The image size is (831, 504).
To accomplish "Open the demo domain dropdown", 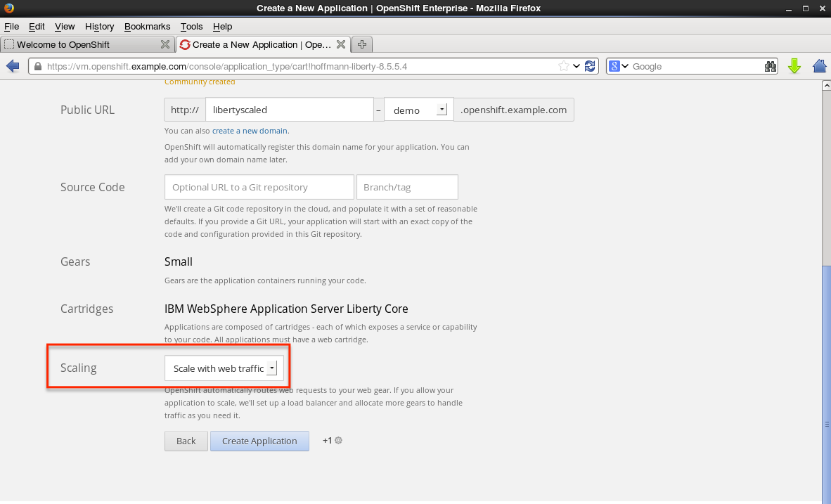I will [419, 110].
